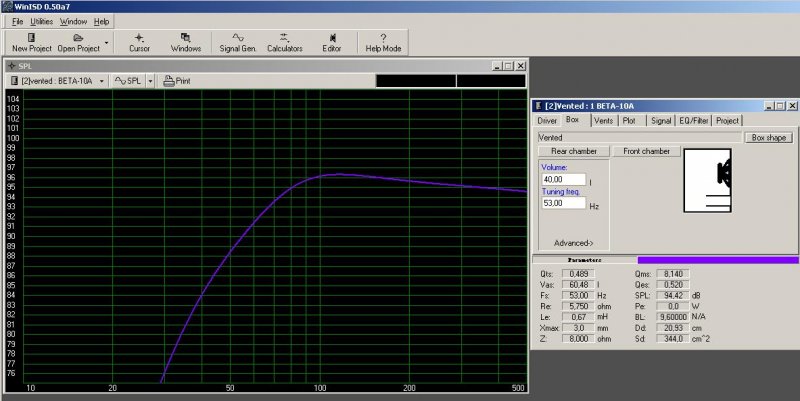The image size is (800, 401).
Task: Click the SPL plot type button
Action: (x=128, y=81)
